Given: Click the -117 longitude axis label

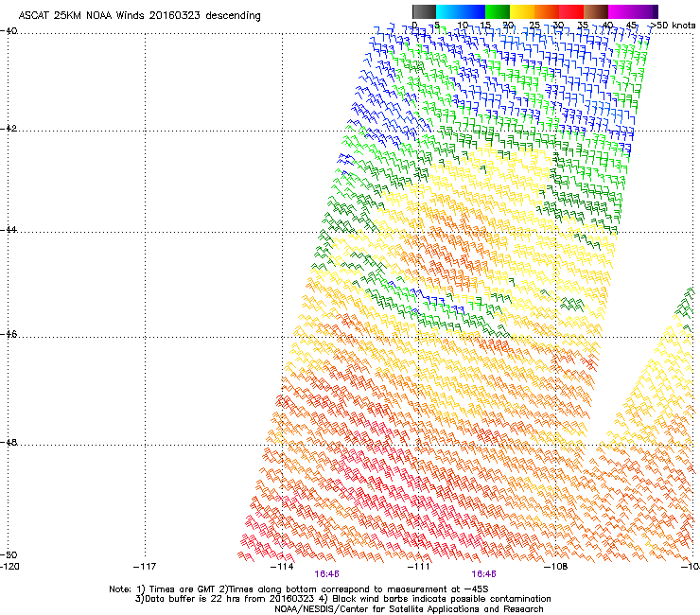Looking at the screenshot, I should (145, 567).
